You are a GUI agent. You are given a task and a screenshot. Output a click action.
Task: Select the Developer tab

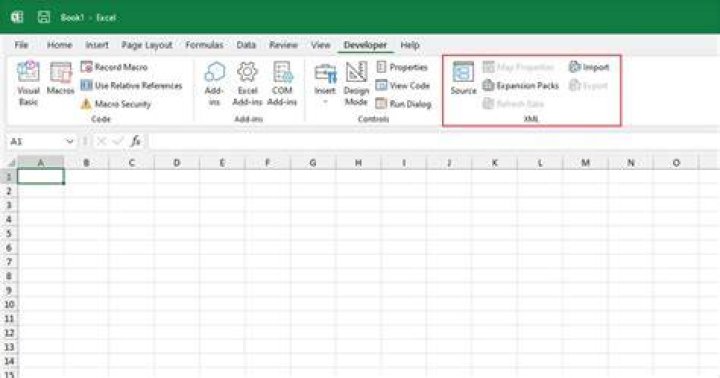tap(366, 45)
